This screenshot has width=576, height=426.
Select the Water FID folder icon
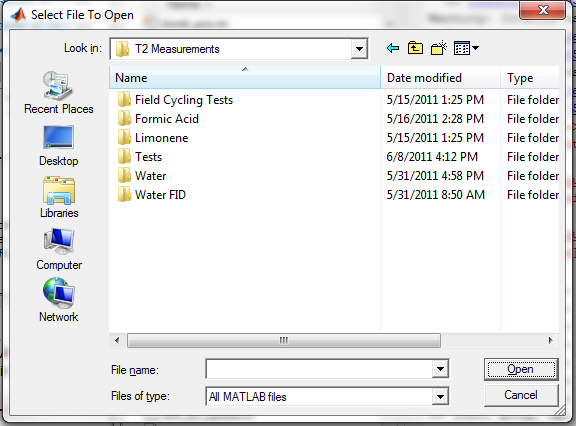[124, 195]
